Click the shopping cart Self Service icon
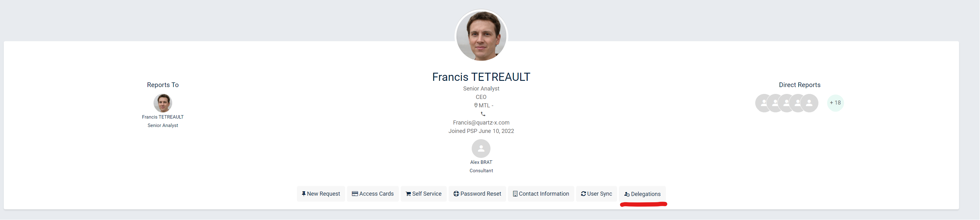 (408, 194)
